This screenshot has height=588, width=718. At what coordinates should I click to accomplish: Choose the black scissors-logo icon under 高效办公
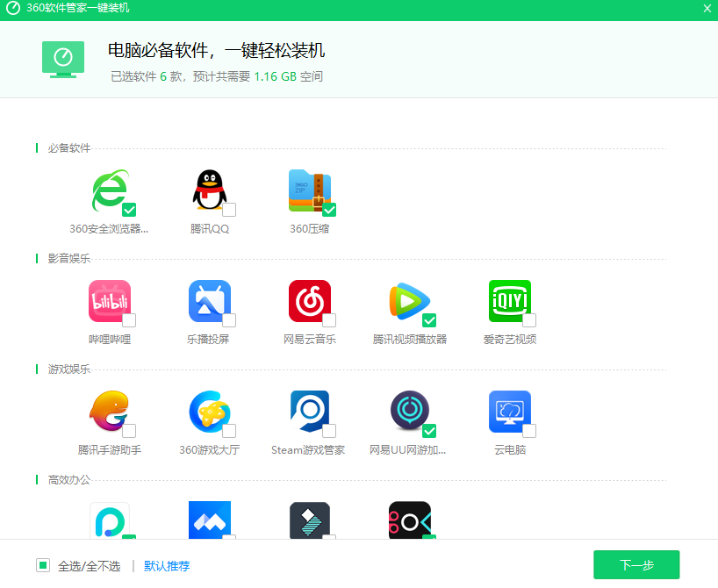(x=409, y=520)
